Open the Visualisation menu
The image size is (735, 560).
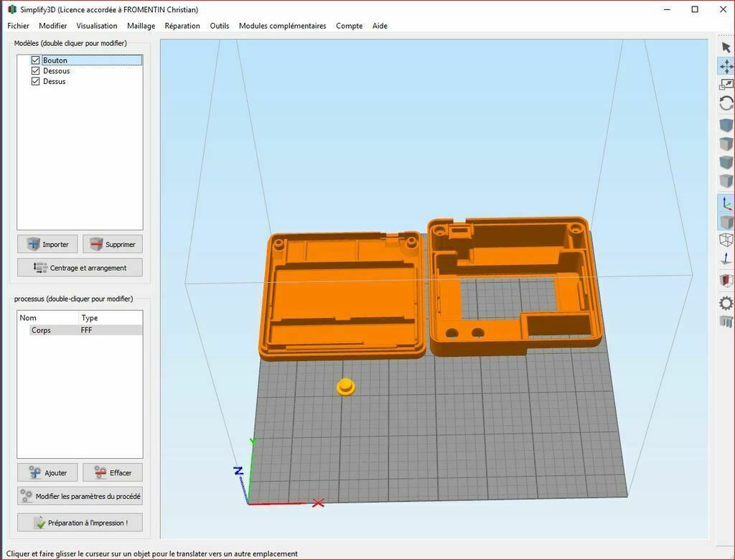pyautogui.click(x=96, y=26)
